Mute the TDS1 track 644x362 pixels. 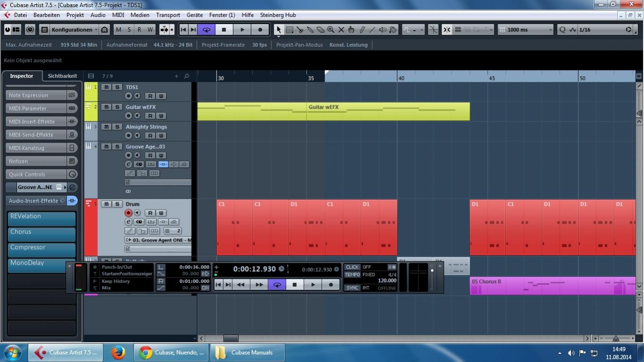[x=107, y=87]
